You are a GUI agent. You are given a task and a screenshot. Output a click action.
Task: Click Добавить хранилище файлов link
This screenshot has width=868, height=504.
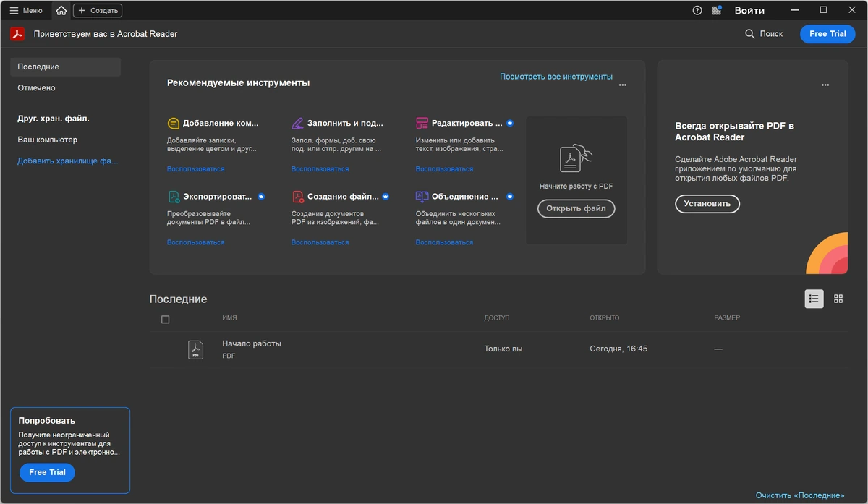coord(68,161)
